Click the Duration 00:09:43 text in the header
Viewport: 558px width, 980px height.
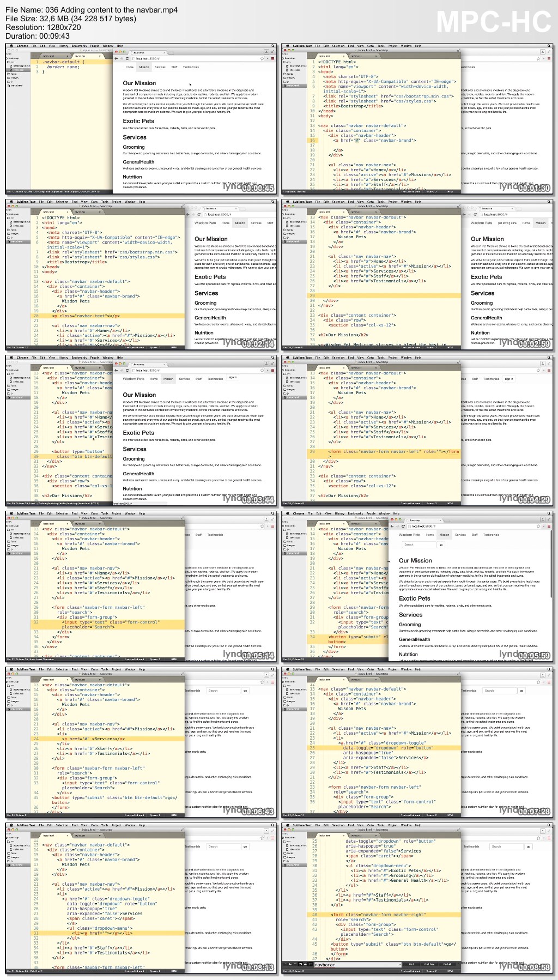click(x=38, y=36)
